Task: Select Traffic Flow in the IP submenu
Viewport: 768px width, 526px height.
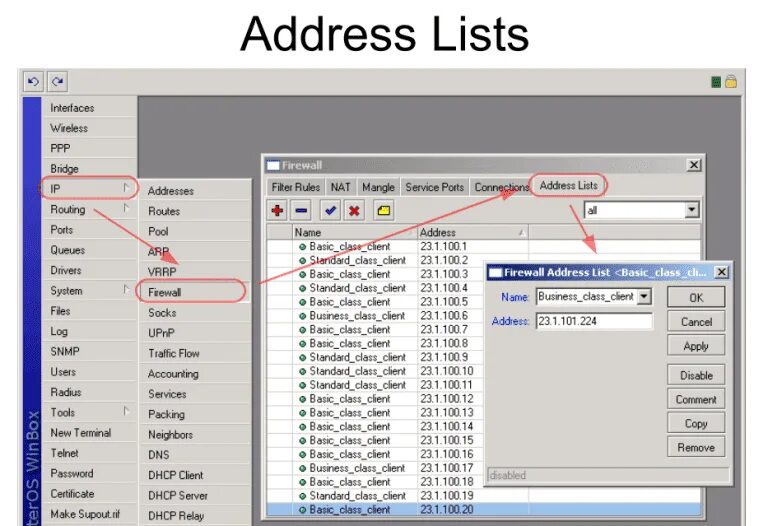Action: (195, 354)
